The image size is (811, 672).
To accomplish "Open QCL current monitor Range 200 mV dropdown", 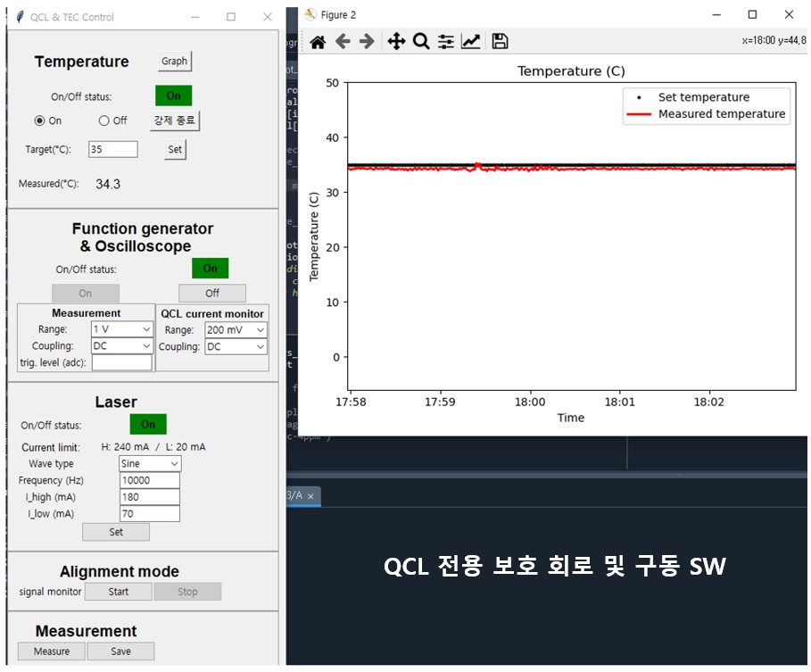I will click(236, 329).
